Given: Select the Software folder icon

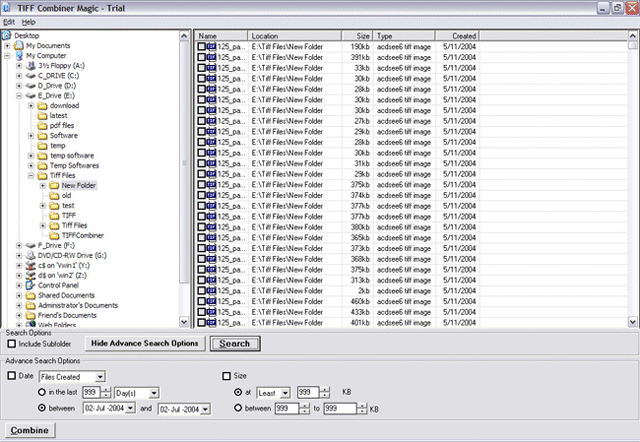Looking at the screenshot, I should point(42,135).
